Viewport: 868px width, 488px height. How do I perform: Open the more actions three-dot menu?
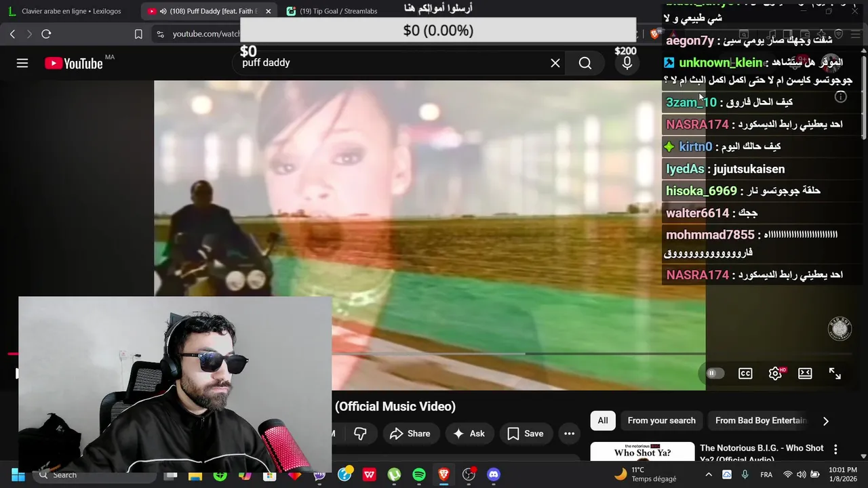tap(569, 434)
